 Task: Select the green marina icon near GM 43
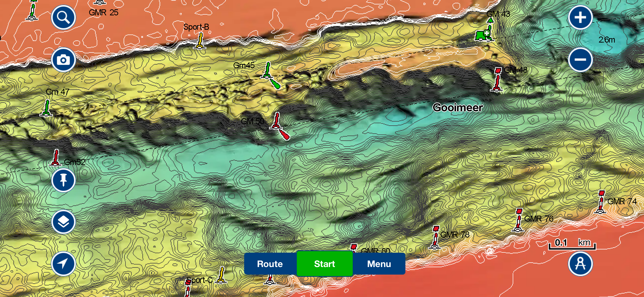point(482,35)
